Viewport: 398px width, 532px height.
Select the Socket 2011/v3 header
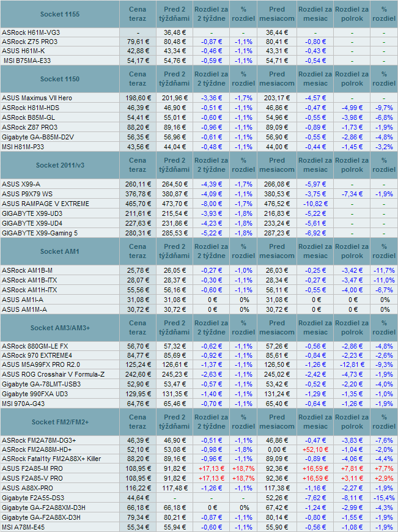(x=60, y=165)
